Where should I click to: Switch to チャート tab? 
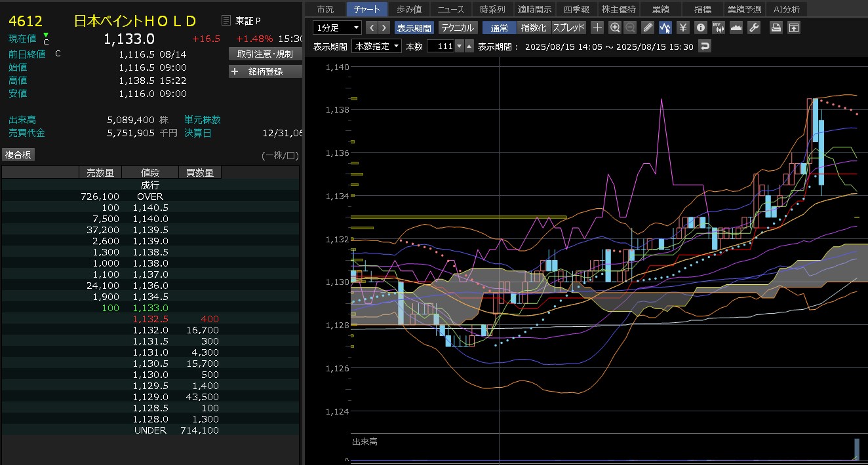[367, 9]
